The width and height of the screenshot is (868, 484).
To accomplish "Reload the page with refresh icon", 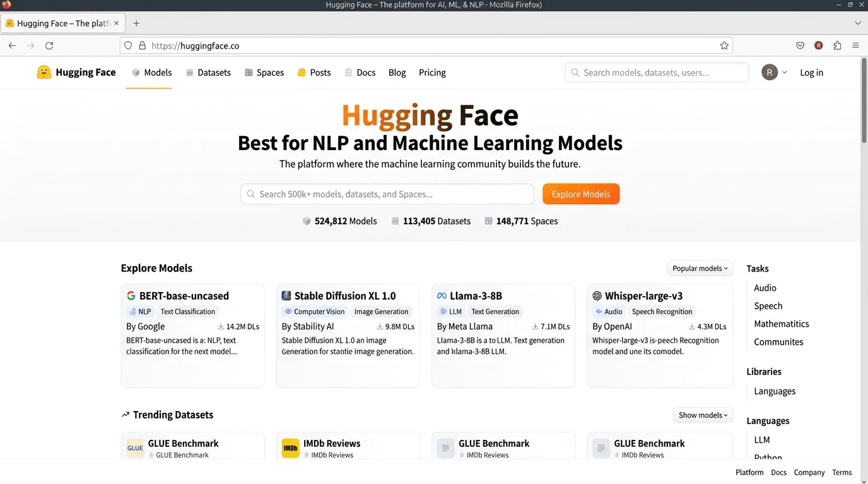I will 49,45.
